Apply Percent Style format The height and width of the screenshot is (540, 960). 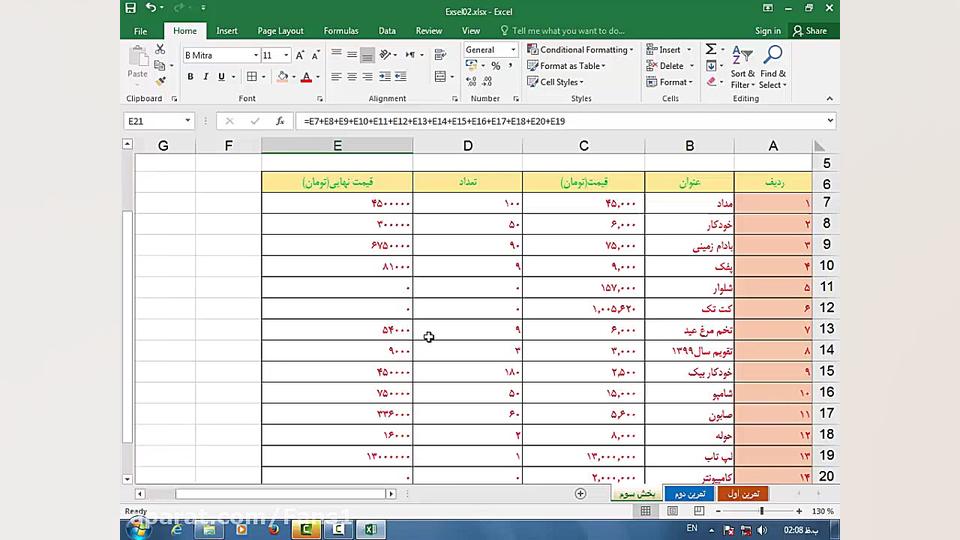point(495,66)
